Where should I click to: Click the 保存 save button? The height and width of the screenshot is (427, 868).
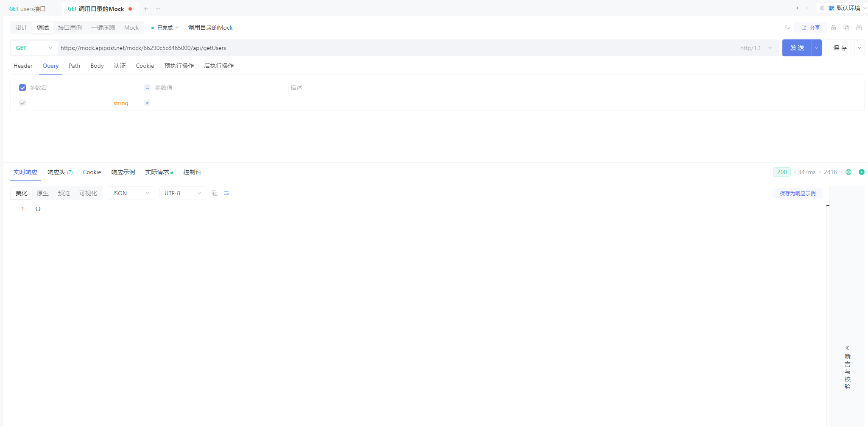coord(840,48)
